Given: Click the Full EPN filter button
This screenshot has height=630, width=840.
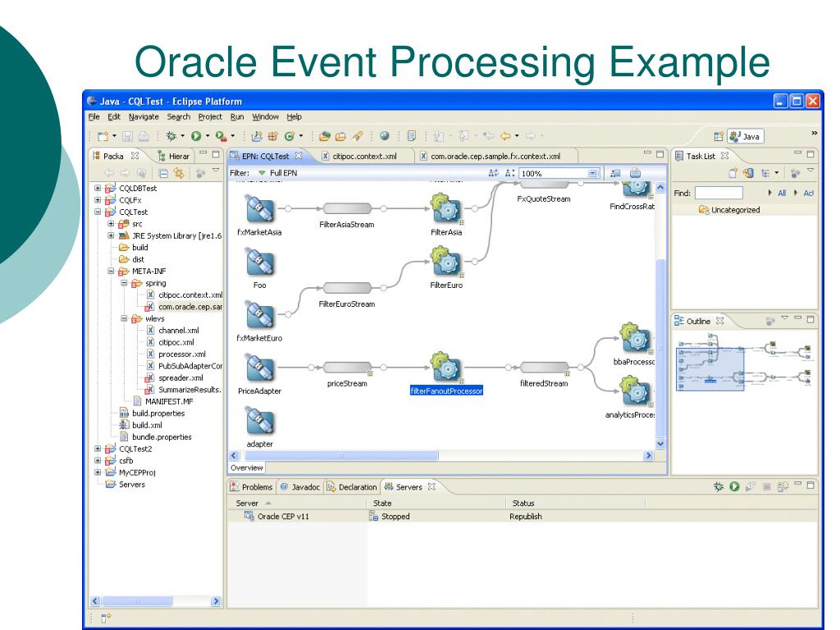Looking at the screenshot, I should (x=277, y=173).
